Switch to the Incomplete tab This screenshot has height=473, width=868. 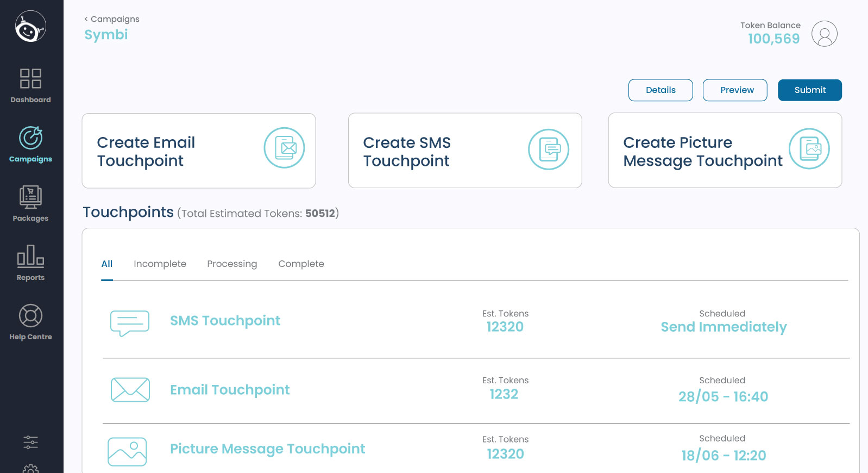160,264
